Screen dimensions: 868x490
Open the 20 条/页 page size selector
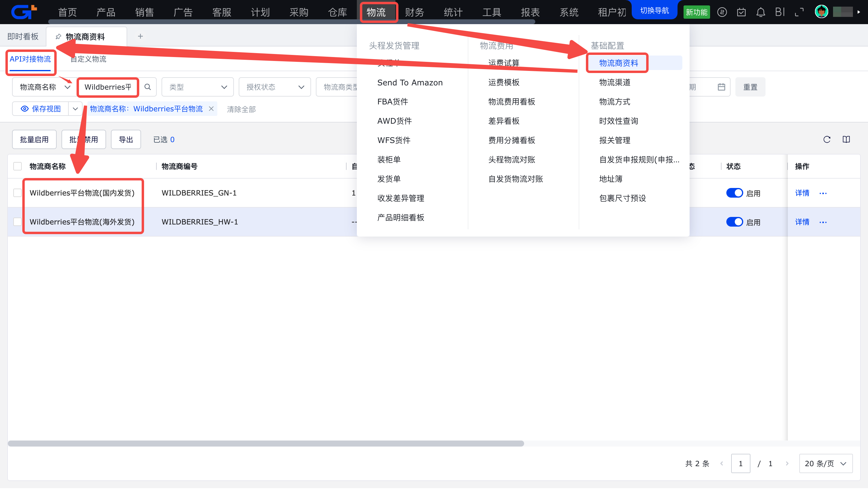pos(825,464)
